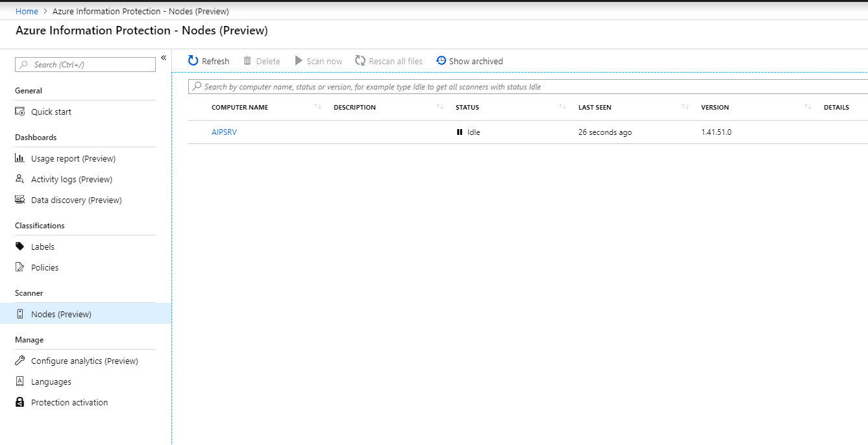868x445 pixels.
Task: Click the Scan now button label
Action: [x=325, y=61]
